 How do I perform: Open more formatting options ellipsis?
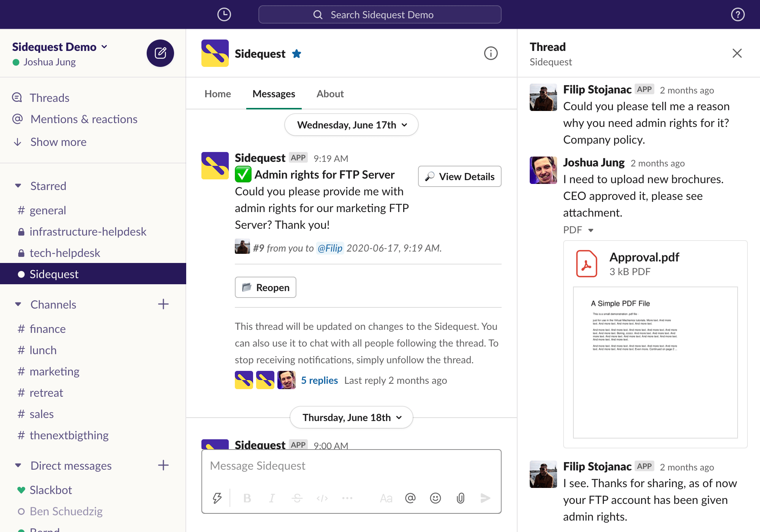tap(347, 498)
